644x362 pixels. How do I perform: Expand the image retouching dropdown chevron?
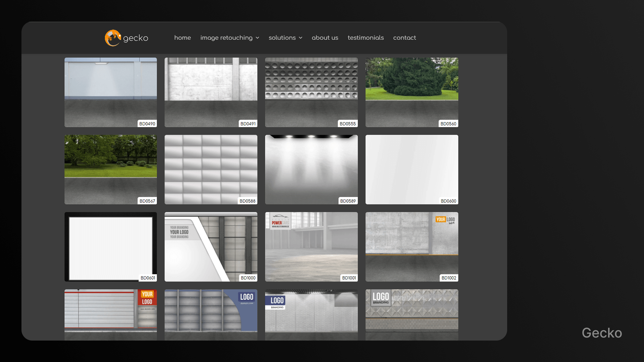point(257,38)
